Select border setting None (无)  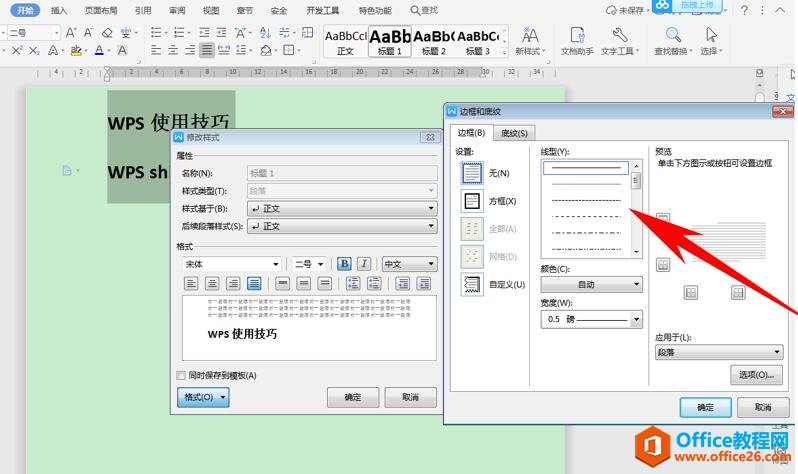472,173
